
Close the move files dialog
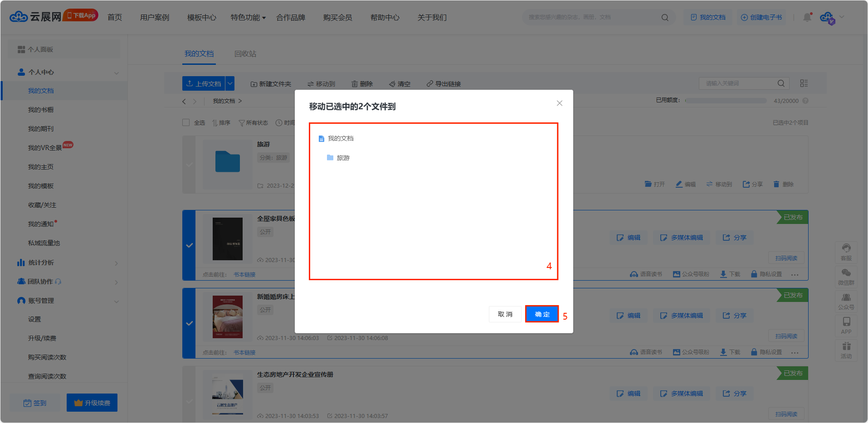point(560,103)
